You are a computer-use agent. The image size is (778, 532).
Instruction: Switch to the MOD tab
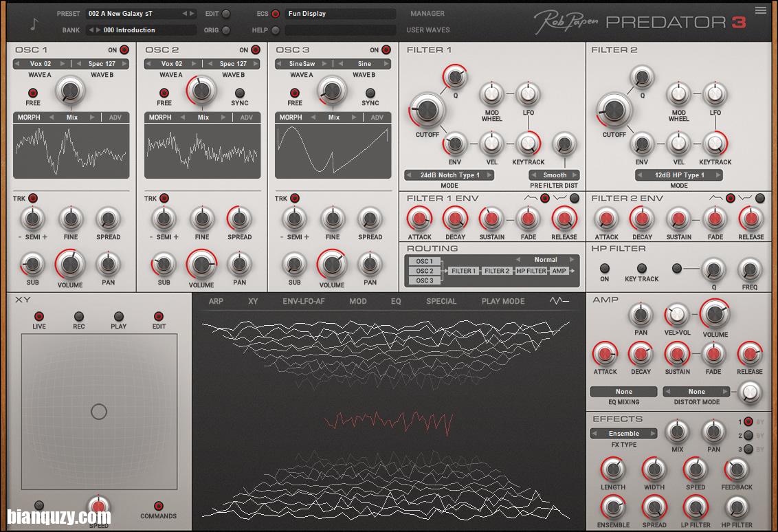(x=358, y=301)
